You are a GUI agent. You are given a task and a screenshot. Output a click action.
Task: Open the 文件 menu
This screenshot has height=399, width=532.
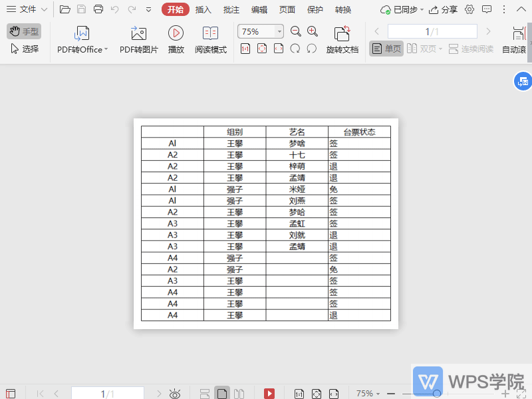(x=21, y=9)
